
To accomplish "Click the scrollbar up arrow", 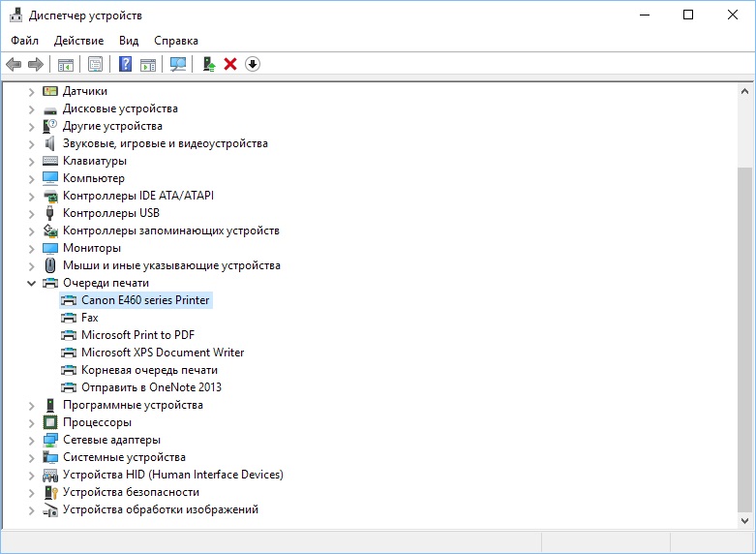I will [x=744, y=91].
